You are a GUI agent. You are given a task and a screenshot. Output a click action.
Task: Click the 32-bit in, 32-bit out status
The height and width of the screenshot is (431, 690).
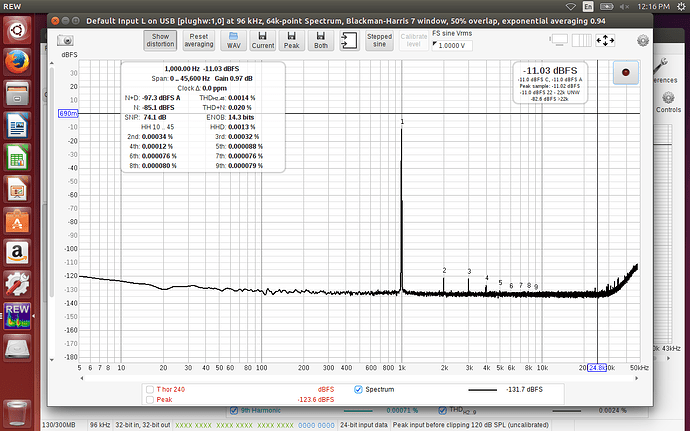pos(143,425)
